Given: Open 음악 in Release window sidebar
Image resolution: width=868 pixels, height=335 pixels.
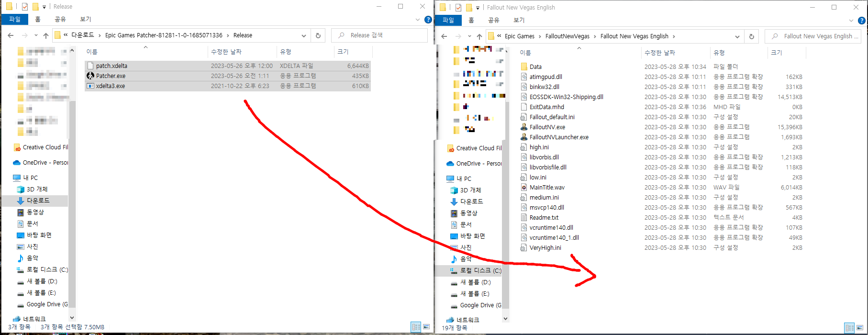Looking at the screenshot, I should [x=28, y=258].
